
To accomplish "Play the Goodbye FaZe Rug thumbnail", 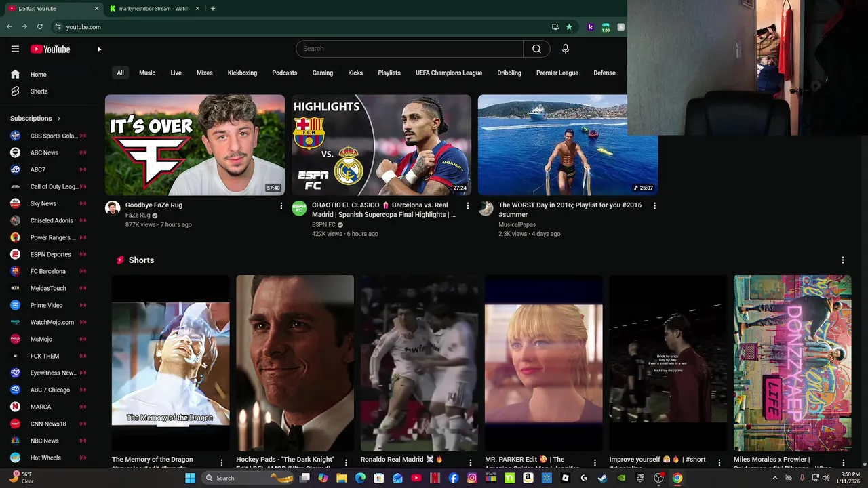I will coord(195,145).
